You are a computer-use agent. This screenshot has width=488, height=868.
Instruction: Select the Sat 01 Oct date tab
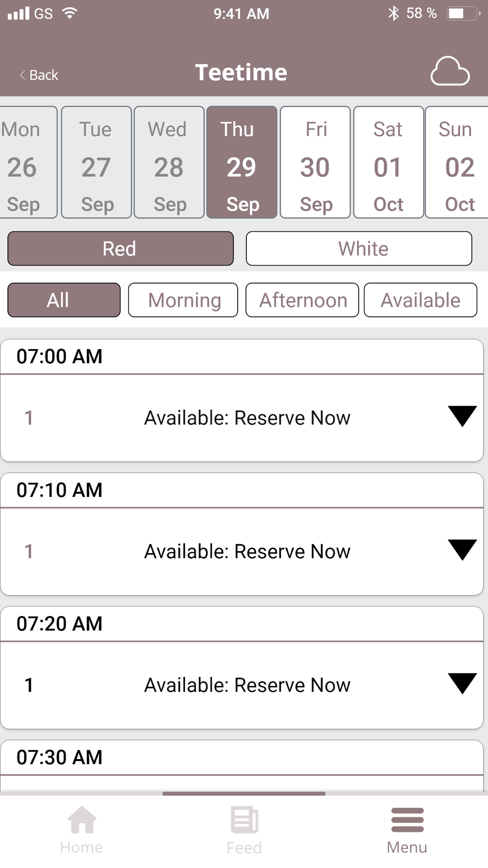point(388,162)
